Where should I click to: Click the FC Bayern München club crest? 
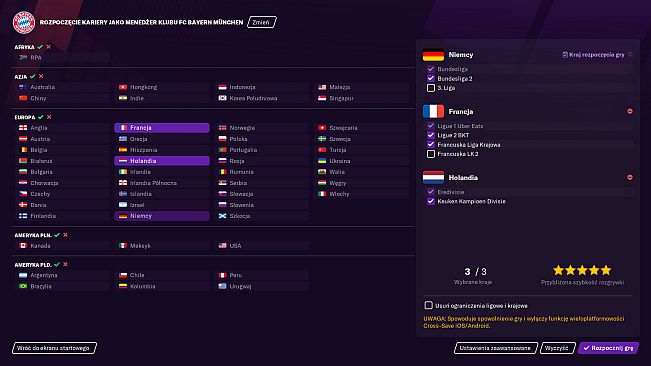(24, 22)
